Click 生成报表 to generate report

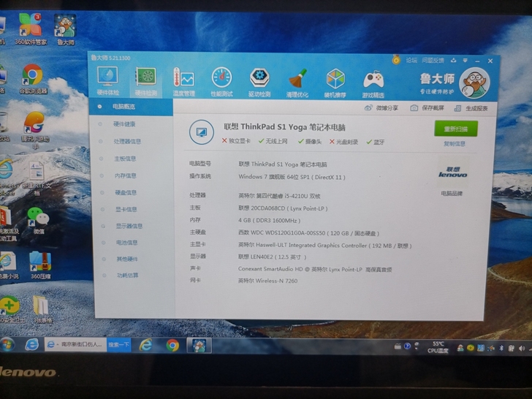471,108
